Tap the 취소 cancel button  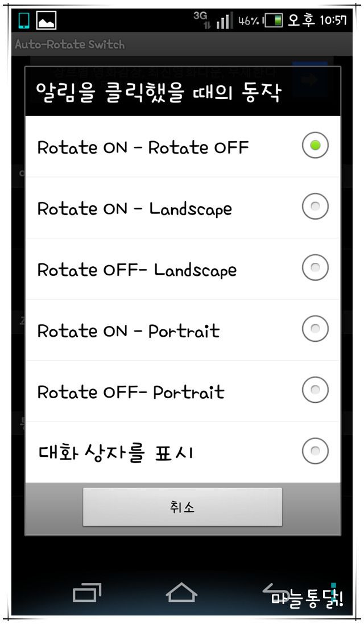point(182,507)
